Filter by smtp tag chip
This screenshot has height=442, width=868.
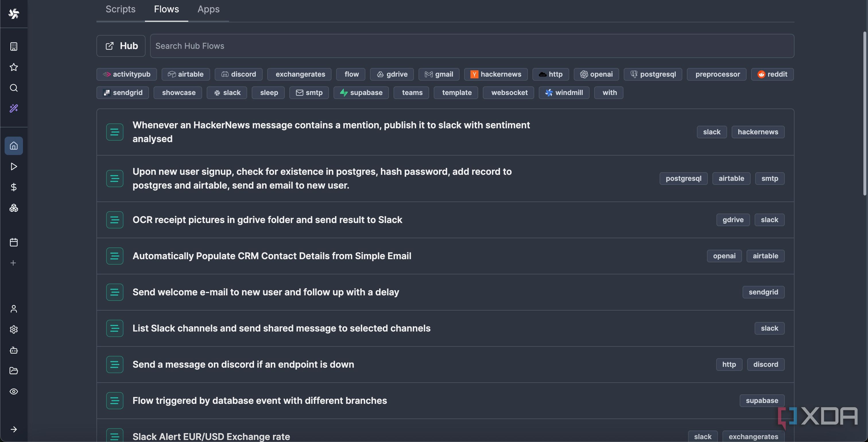[x=309, y=93]
